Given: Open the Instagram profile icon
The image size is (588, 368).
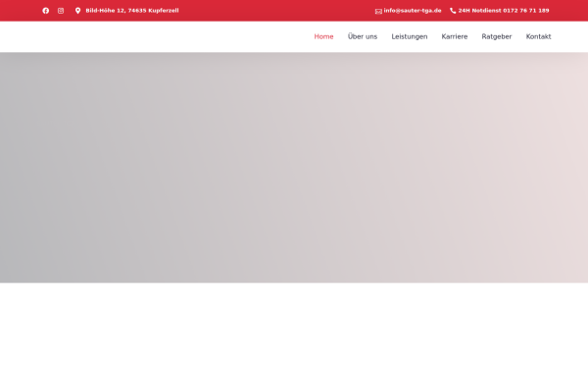Looking at the screenshot, I should pyautogui.click(x=61, y=11).
